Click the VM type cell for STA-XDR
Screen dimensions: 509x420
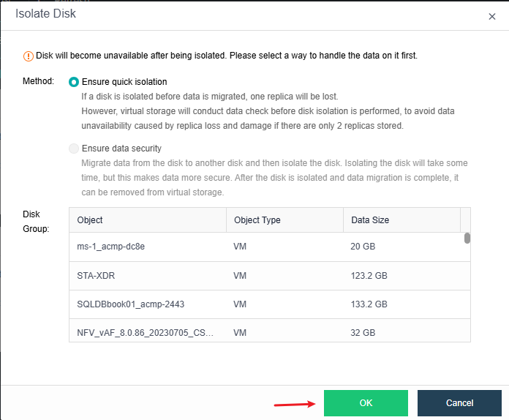(239, 275)
